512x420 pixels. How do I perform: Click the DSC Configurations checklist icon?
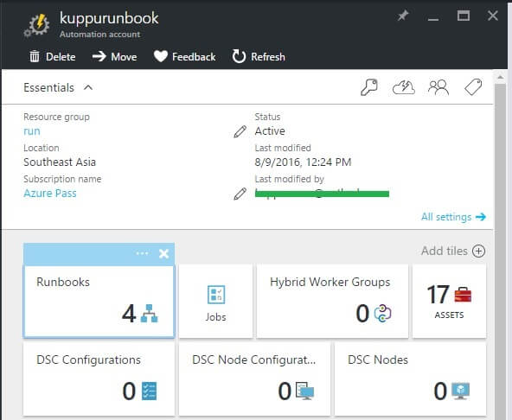coord(150,391)
